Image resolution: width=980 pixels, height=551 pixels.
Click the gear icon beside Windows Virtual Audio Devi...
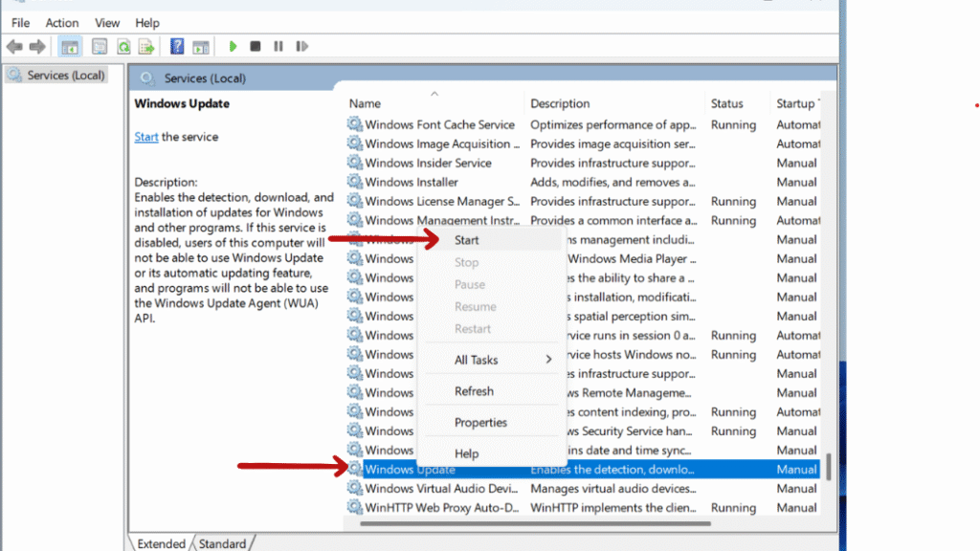354,488
